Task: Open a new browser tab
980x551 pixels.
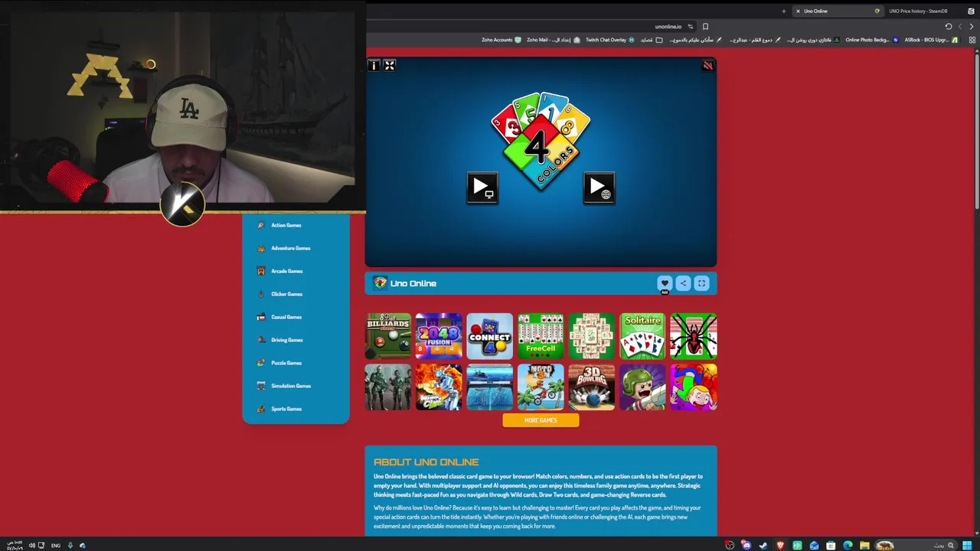Action: tap(783, 11)
